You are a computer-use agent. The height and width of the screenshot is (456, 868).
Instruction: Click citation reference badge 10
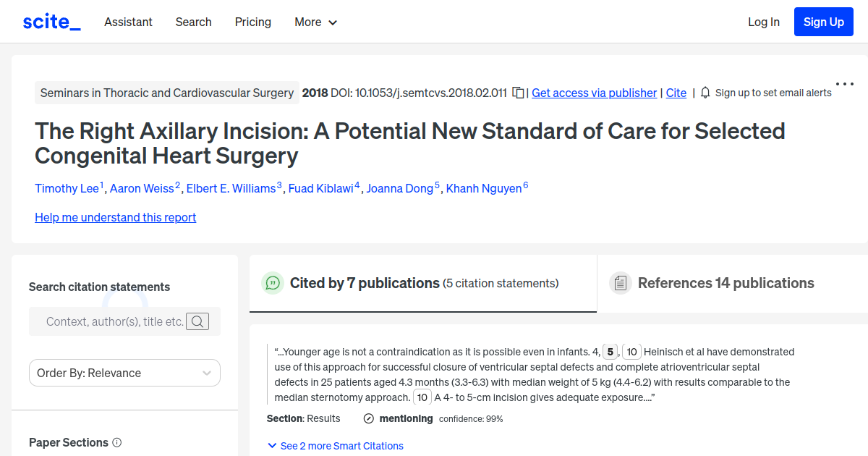[x=631, y=351]
